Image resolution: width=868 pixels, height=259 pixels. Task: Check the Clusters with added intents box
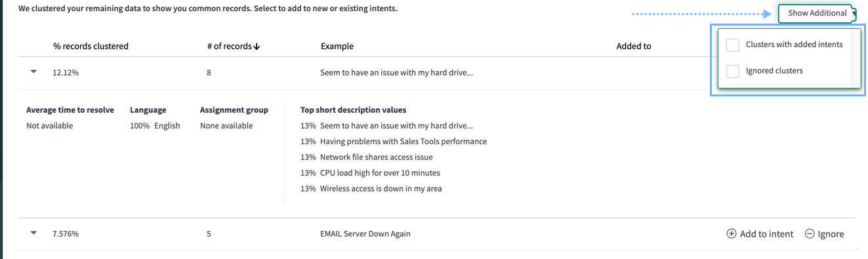click(x=733, y=45)
